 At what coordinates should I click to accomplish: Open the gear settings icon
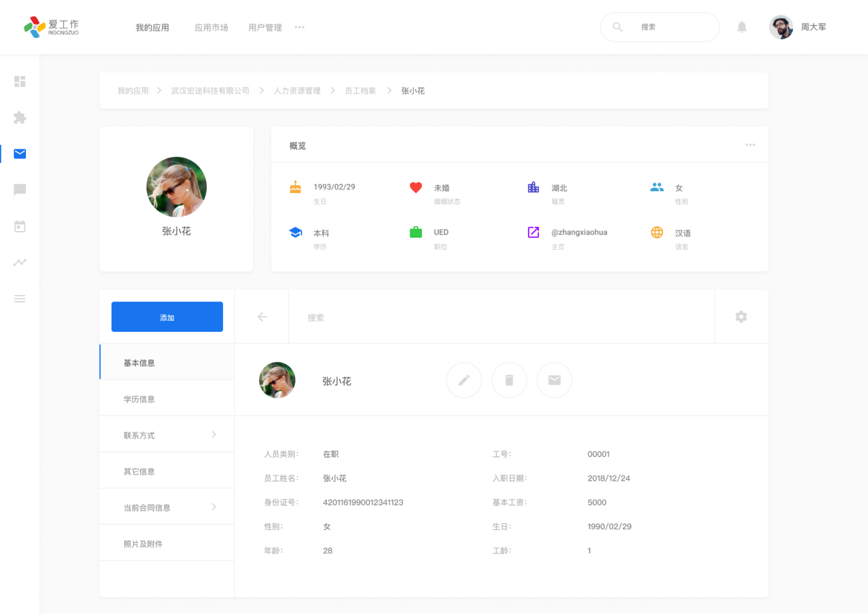[x=741, y=317]
